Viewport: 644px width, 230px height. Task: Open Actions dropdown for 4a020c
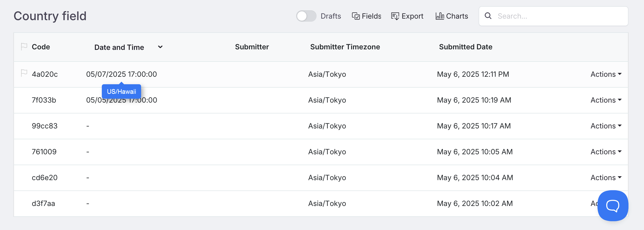(606, 74)
